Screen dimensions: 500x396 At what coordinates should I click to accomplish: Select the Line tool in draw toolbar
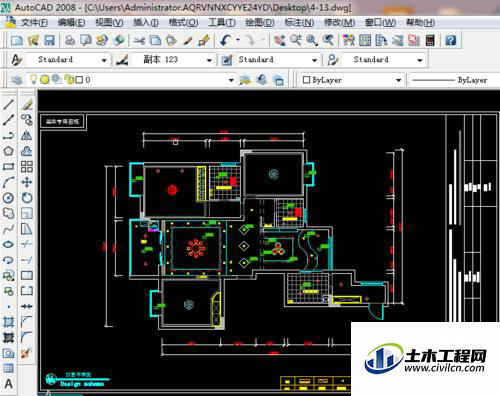8,104
